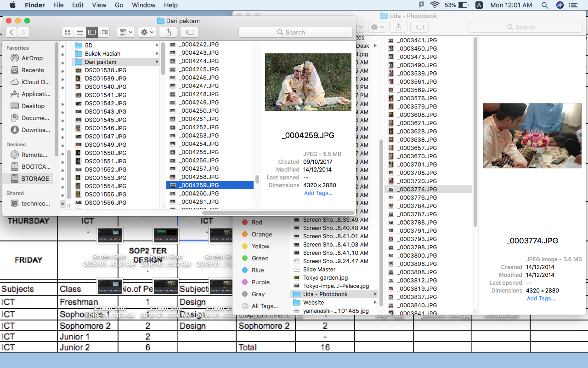Click the Back button in Dari paktam window
Image resolution: width=588 pixels, height=368 pixels.
click(x=11, y=32)
